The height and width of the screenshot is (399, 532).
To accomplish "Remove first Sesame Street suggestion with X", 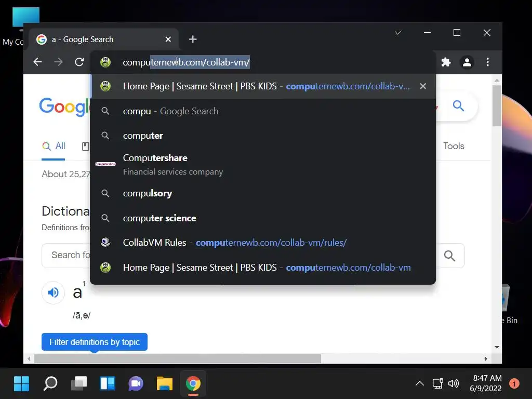I will click(423, 86).
